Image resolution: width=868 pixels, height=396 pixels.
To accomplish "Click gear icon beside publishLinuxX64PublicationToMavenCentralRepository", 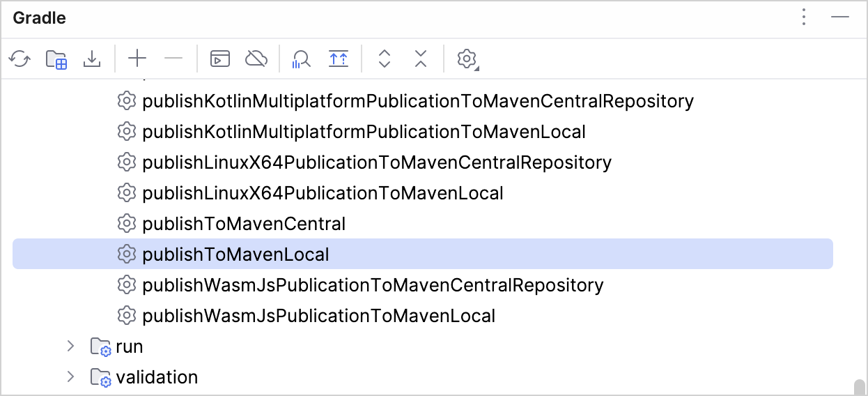I will pyautogui.click(x=126, y=162).
